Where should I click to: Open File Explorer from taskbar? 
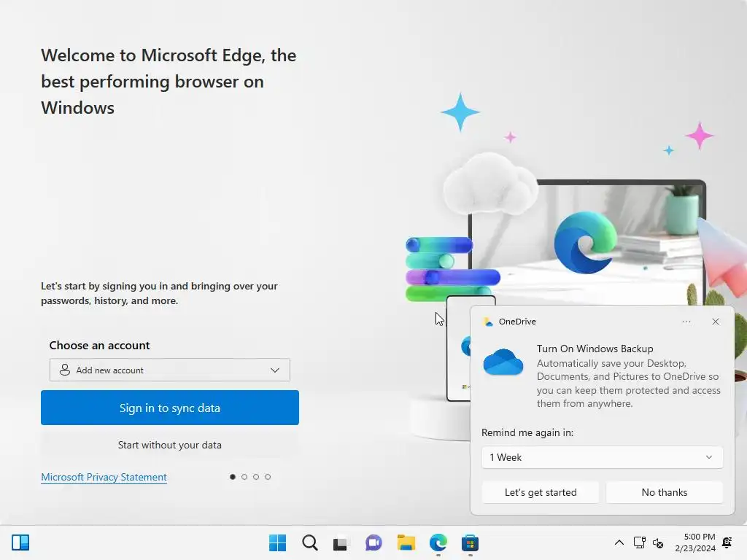(406, 542)
